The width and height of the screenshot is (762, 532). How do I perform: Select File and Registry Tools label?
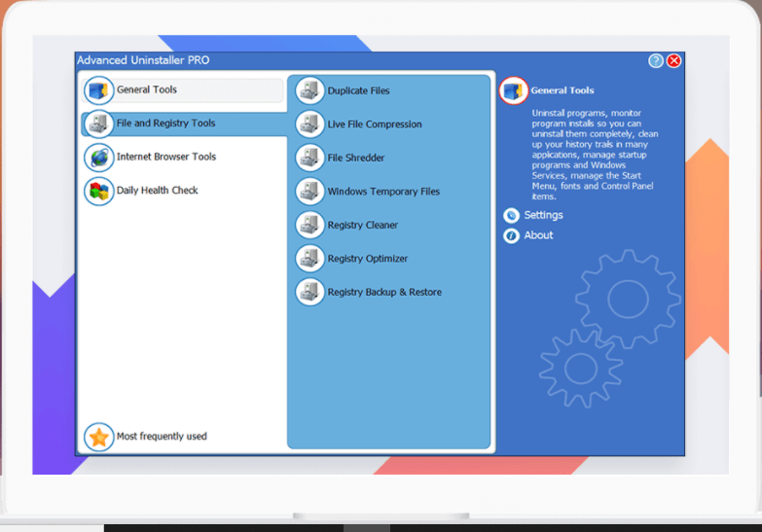click(165, 124)
